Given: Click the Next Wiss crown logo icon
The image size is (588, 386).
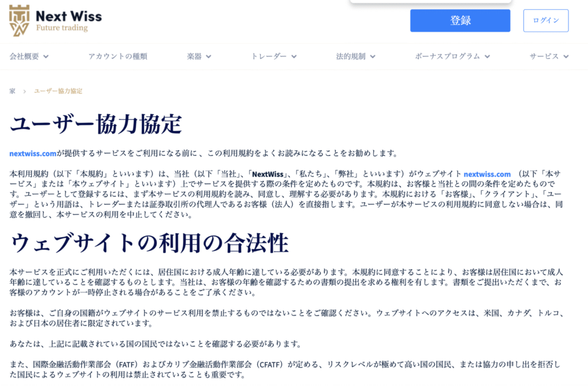Looking at the screenshot, I should [x=19, y=21].
